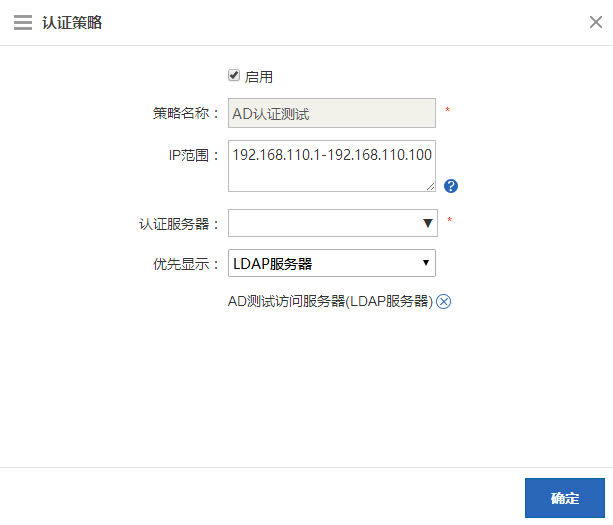Click the 认证策略 dialog title
The width and height of the screenshot is (613, 525).
pyautogui.click(x=71, y=23)
